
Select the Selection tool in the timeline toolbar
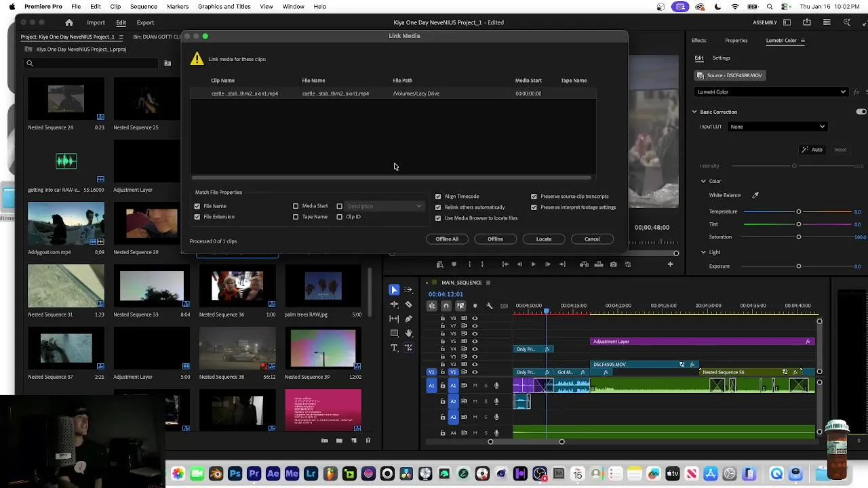click(394, 290)
